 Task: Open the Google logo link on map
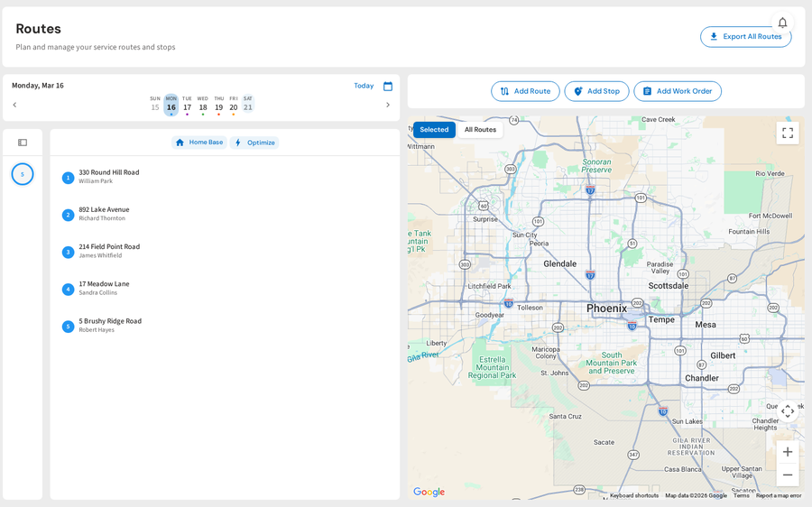coord(429,492)
